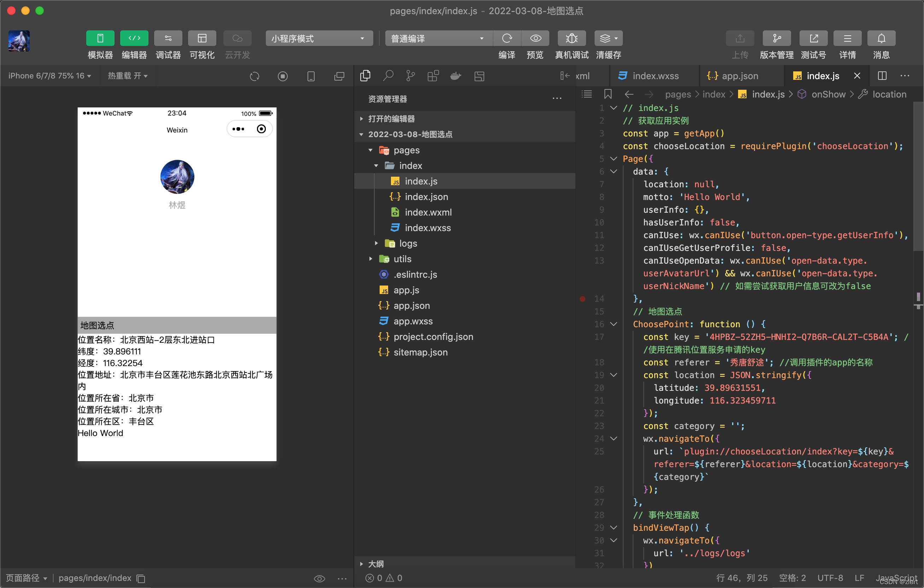Click the Compile refresh icon

pos(507,39)
